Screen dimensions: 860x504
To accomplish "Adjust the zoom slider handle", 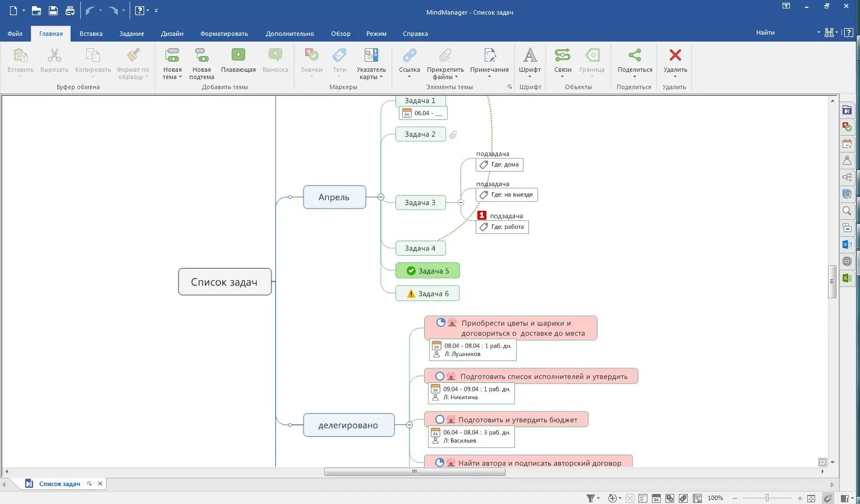I will click(767, 498).
